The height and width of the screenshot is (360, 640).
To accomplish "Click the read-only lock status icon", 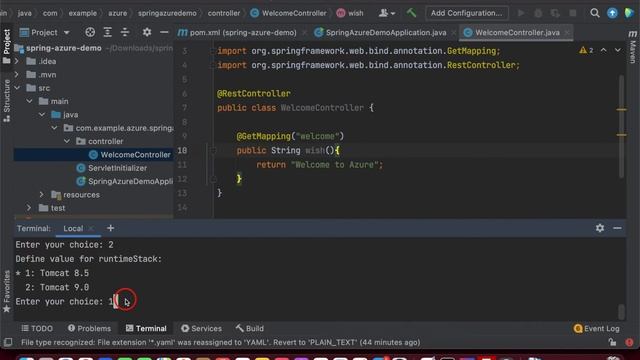I will (x=612, y=342).
